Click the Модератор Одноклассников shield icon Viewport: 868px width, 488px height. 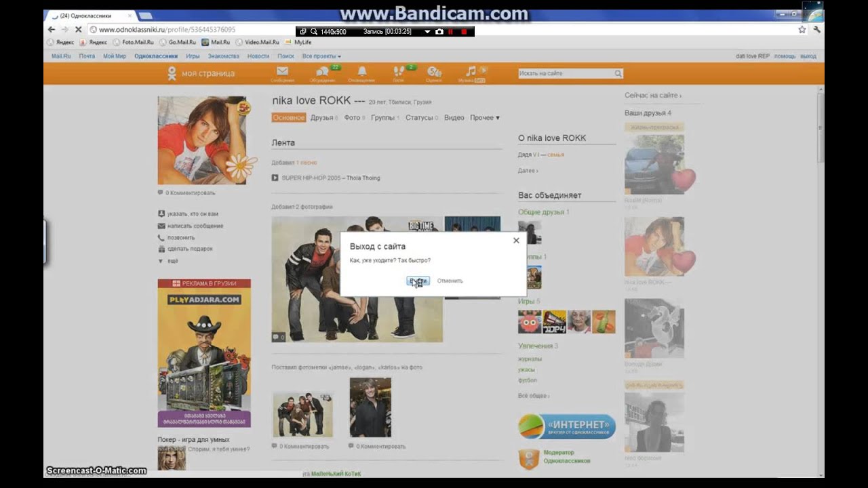(528, 458)
